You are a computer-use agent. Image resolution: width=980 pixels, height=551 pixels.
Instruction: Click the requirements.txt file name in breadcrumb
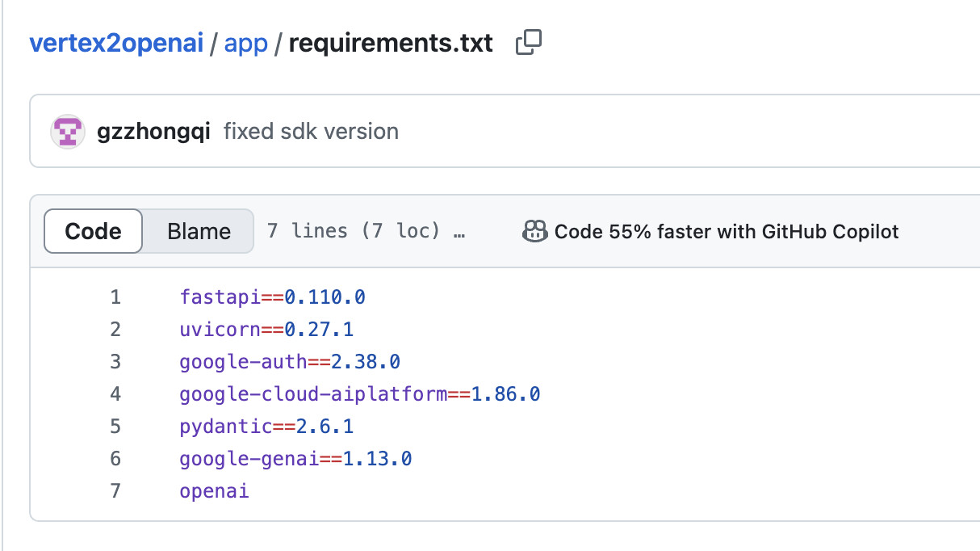click(x=390, y=43)
